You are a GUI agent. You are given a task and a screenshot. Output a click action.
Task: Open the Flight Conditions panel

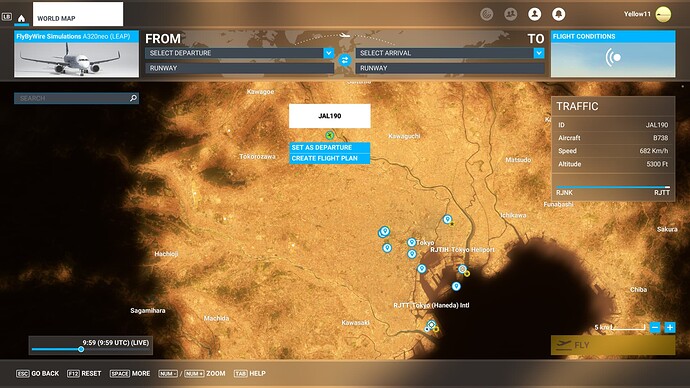coord(613,54)
